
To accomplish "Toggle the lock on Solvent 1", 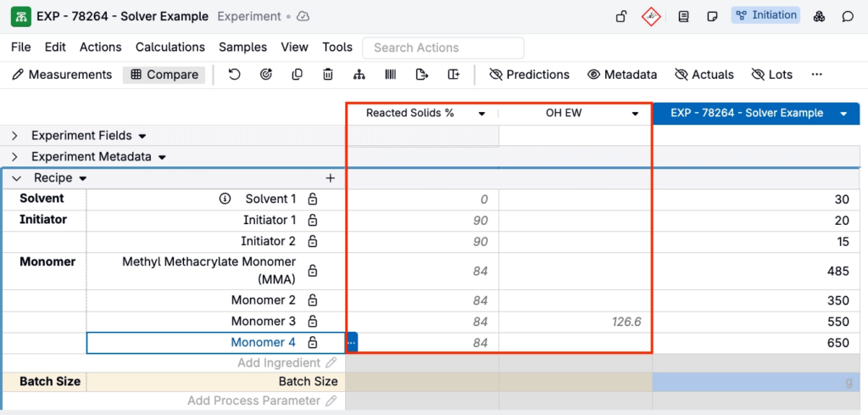I will pos(313,199).
